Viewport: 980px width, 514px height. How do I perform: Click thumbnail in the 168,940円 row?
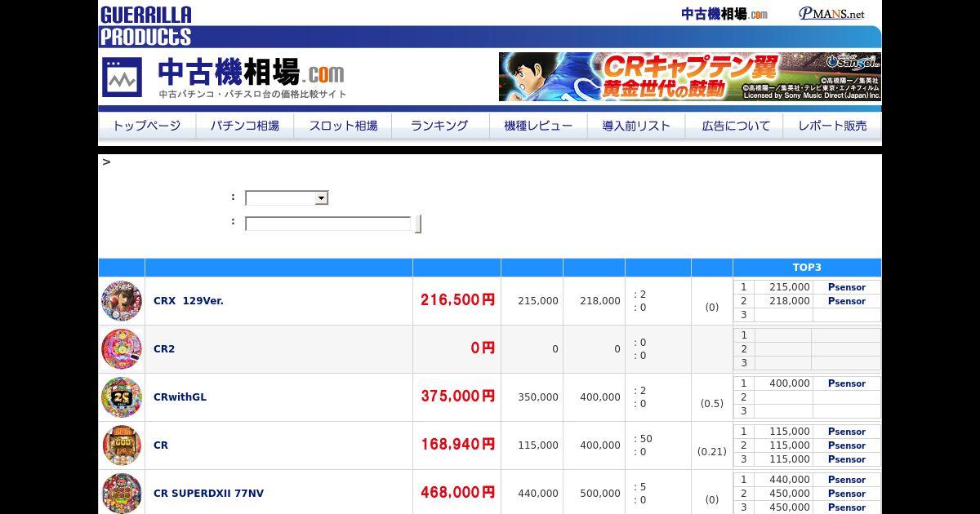point(122,445)
